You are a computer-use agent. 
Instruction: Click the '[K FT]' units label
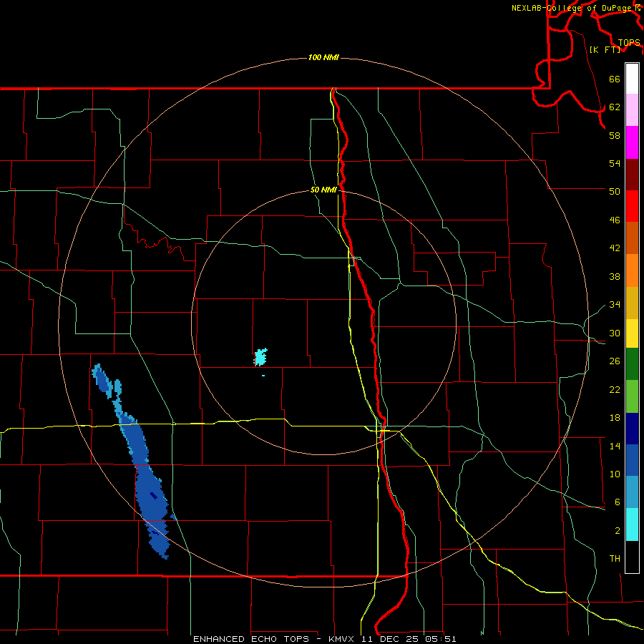pos(605,50)
